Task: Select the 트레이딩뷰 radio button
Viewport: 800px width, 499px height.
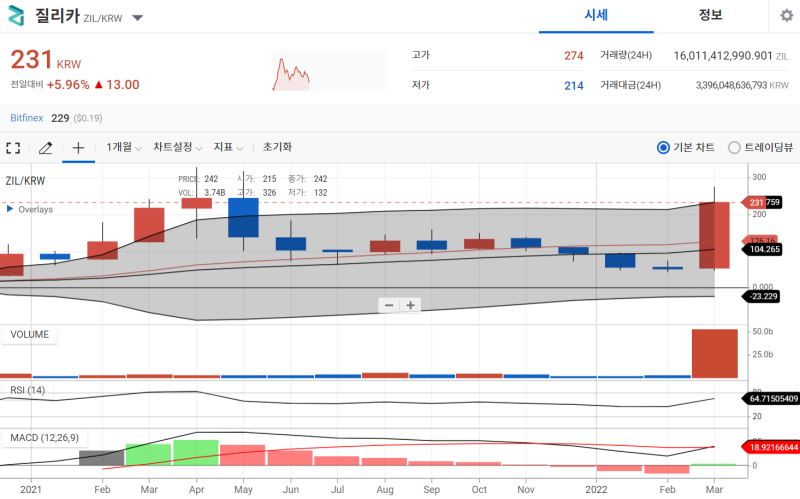Action: click(x=734, y=148)
